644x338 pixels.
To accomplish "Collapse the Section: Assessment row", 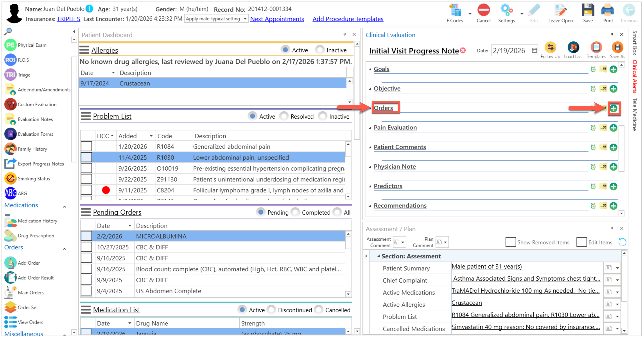I will pos(379,256).
